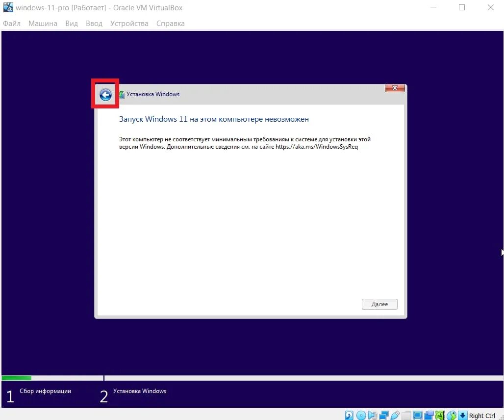Open the Устройства menu
The image size is (504, 420).
click(x=129, y=24)
